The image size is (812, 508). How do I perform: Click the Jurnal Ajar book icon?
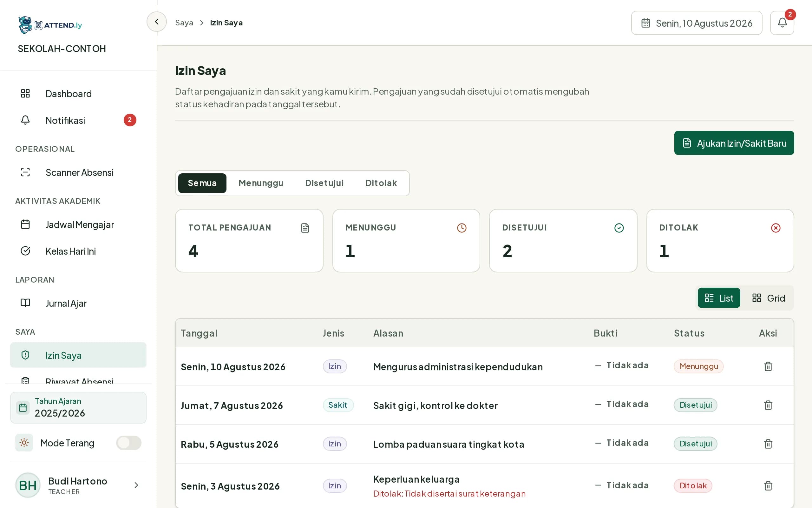tap(25, 303)
